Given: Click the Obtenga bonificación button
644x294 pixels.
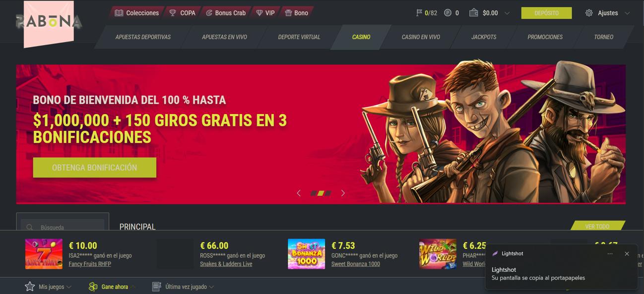Looking at the screenshot, I should 95,168.
